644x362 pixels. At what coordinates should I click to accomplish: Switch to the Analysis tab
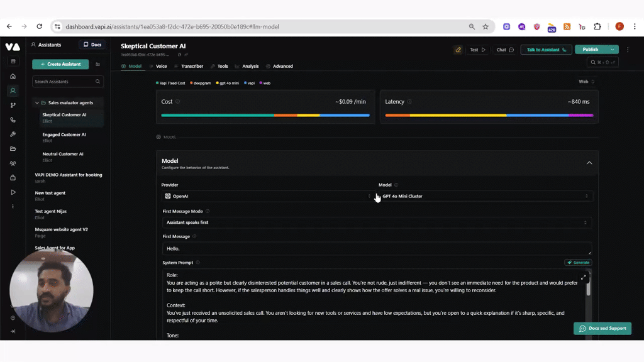point(247,66)
